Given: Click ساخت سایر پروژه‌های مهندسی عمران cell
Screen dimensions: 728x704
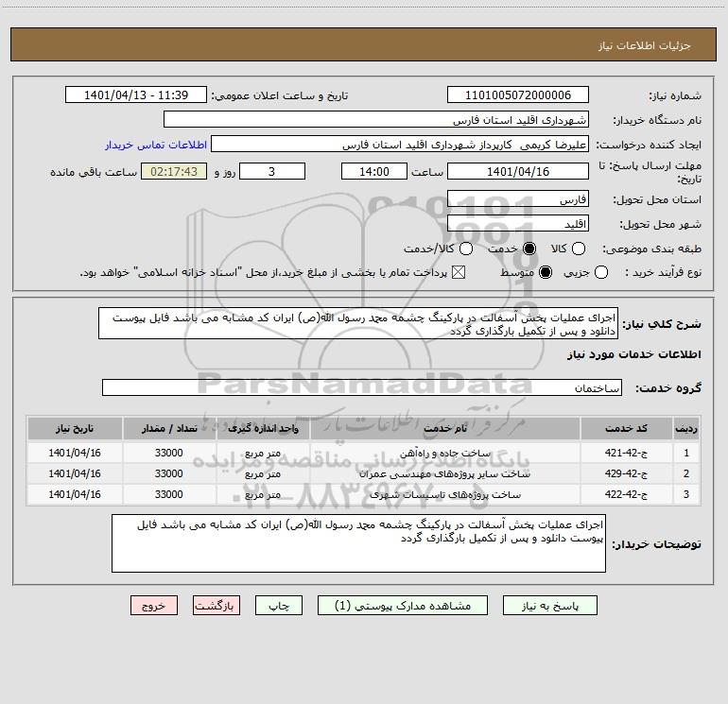Looking at the screenshot, I should tap(444, 473).
